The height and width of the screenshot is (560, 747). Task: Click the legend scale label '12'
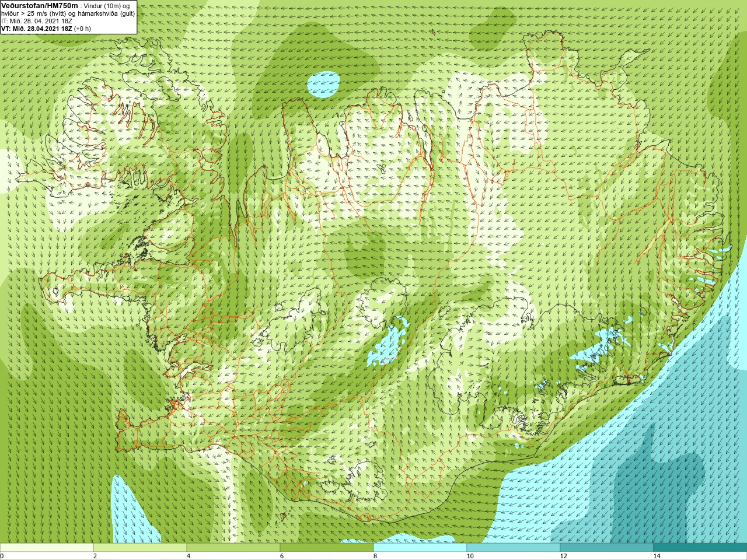563,556
